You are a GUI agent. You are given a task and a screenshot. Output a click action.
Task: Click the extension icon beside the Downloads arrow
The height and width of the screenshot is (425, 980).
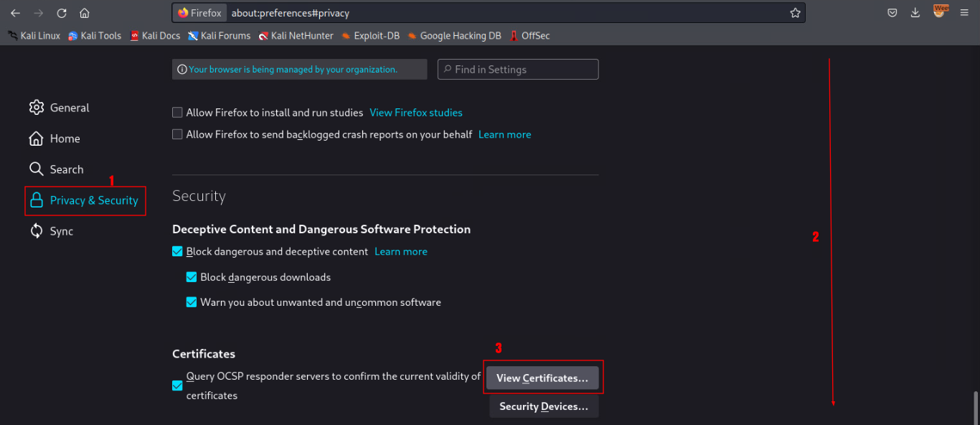[940, 11]
